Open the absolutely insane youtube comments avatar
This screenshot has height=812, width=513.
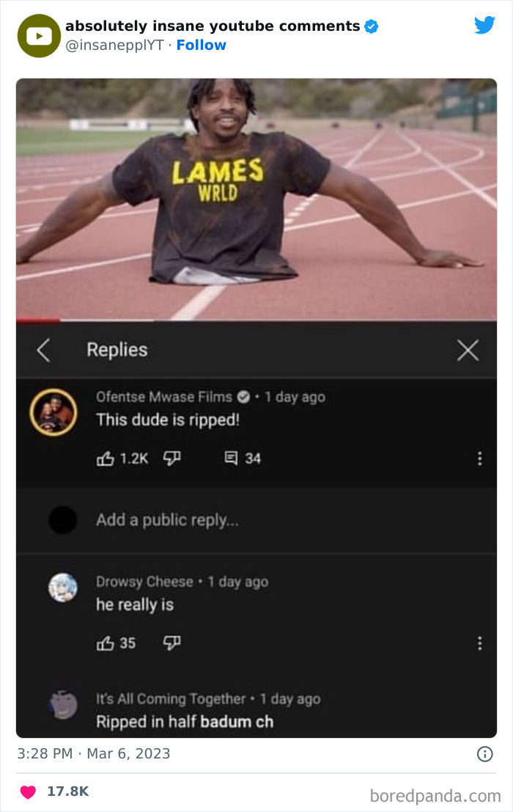39,36
